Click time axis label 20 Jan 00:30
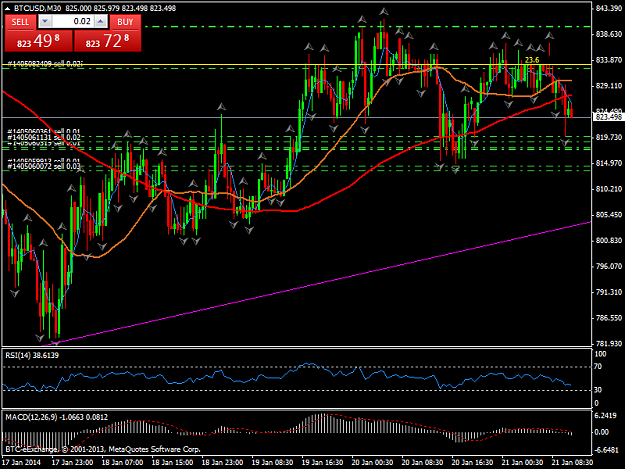 (372, 462)
